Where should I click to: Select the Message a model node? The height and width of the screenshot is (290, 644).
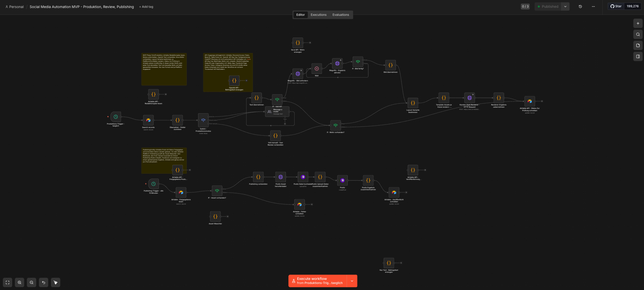coord(277,112)
